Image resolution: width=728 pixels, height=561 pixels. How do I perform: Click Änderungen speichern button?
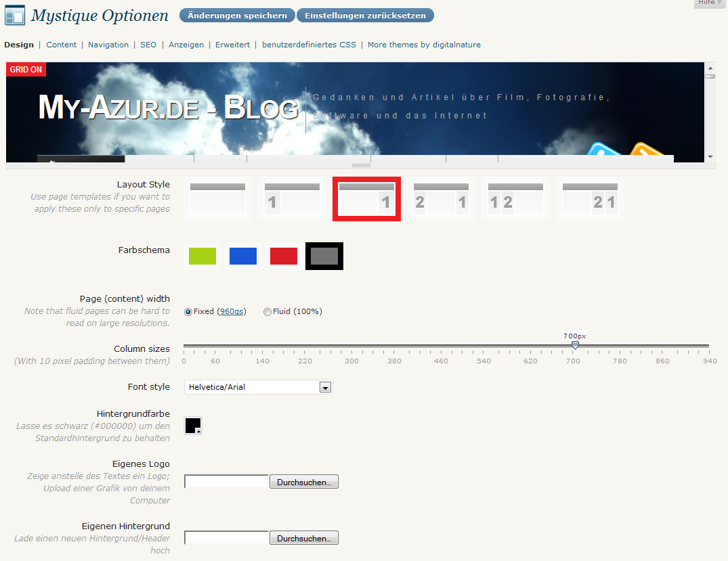pos(237,16)
